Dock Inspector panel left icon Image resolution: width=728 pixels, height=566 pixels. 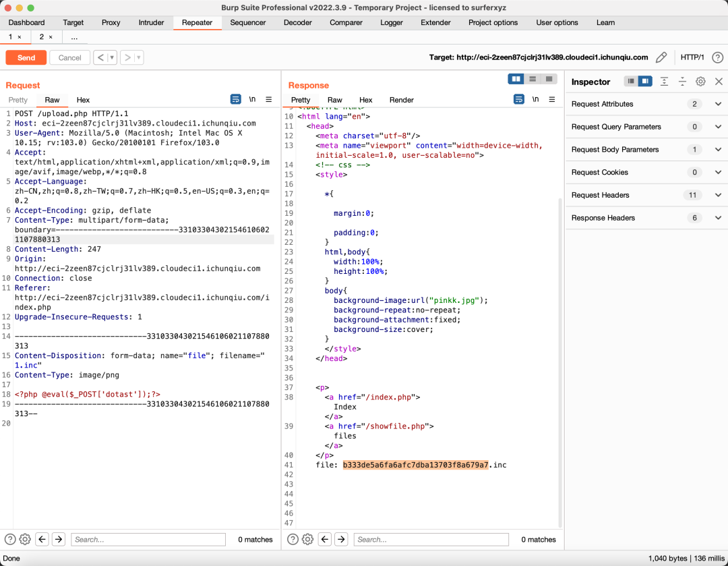[x=631, y=82]
